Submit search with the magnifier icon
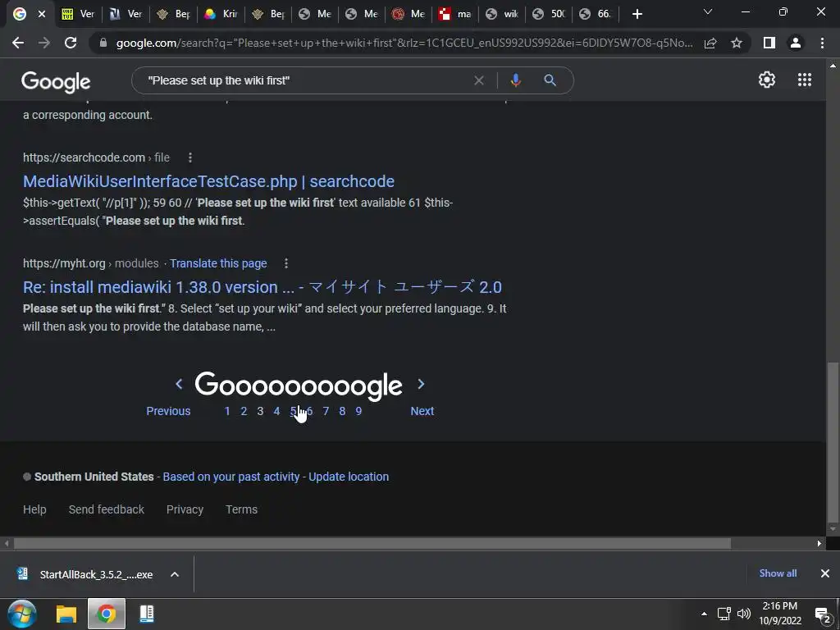840x630 pixels. [x=550, y=80]
